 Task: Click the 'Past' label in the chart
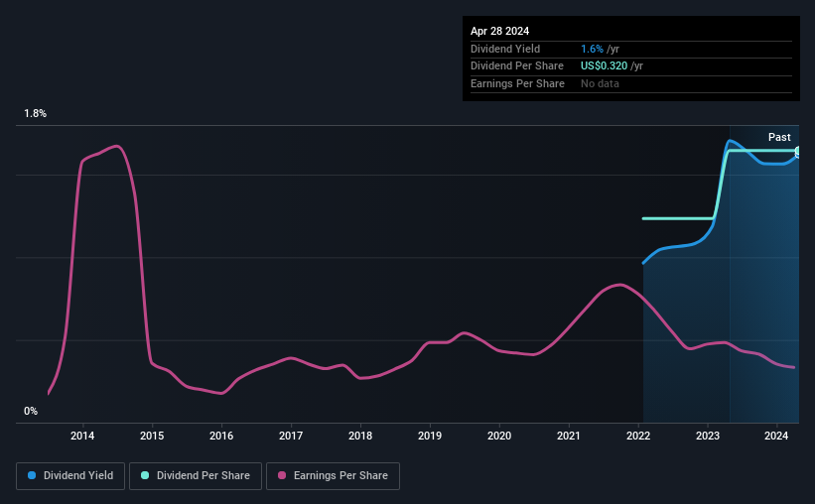click(779, 137)
